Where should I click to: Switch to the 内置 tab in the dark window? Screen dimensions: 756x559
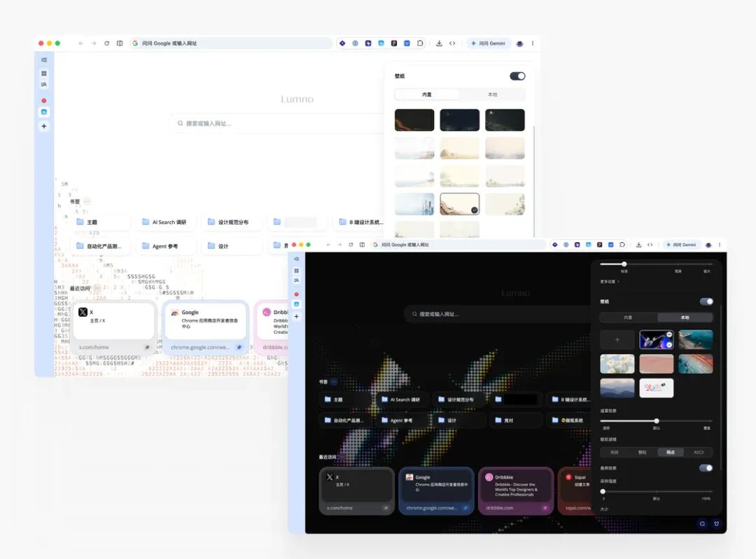pyautogui.click(x=628, y=318)
